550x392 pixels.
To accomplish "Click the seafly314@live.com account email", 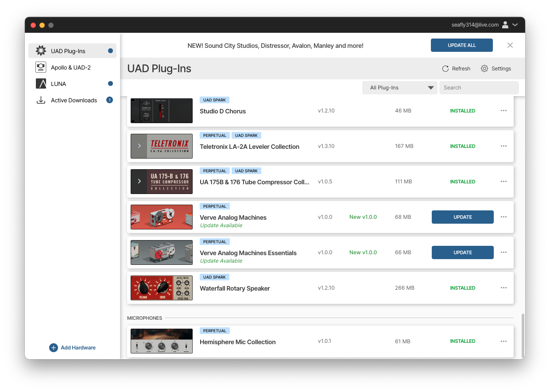I will tap(475, 25).
